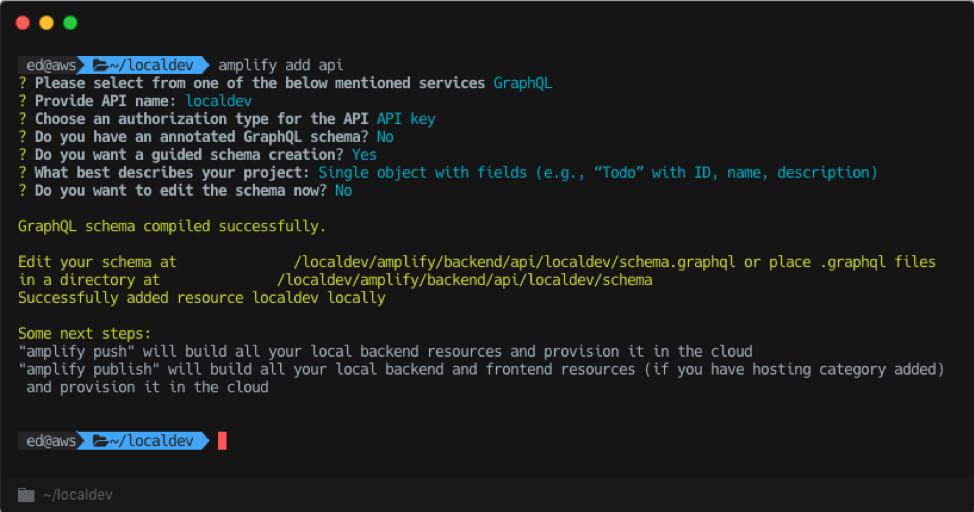Click the 'localdev' API name answer
The width and height of the screenshot is (974, 512).
click(219, 101)
